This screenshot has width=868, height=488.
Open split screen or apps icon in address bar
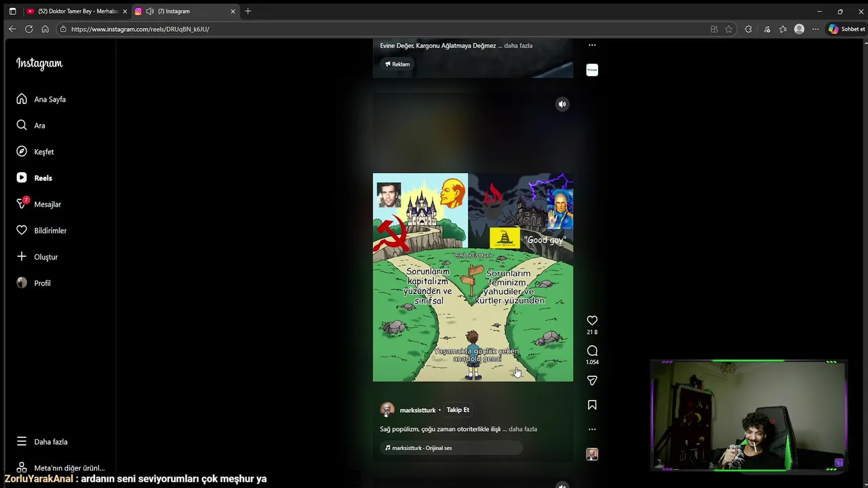[714, 29]
